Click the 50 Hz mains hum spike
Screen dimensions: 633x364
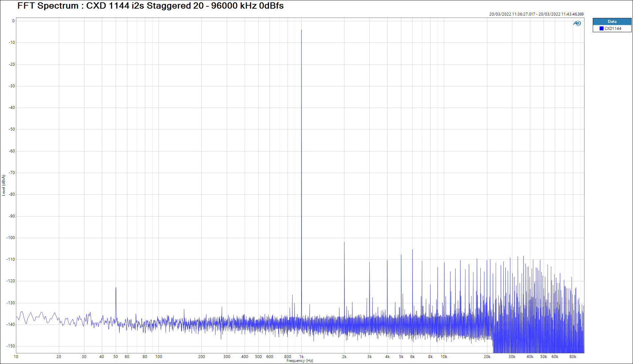(116, 288)
